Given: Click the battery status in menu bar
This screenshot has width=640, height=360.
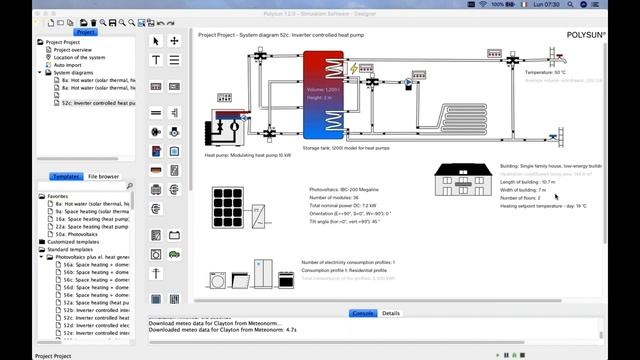Looking at the screenshot, I should click(504, 4).
